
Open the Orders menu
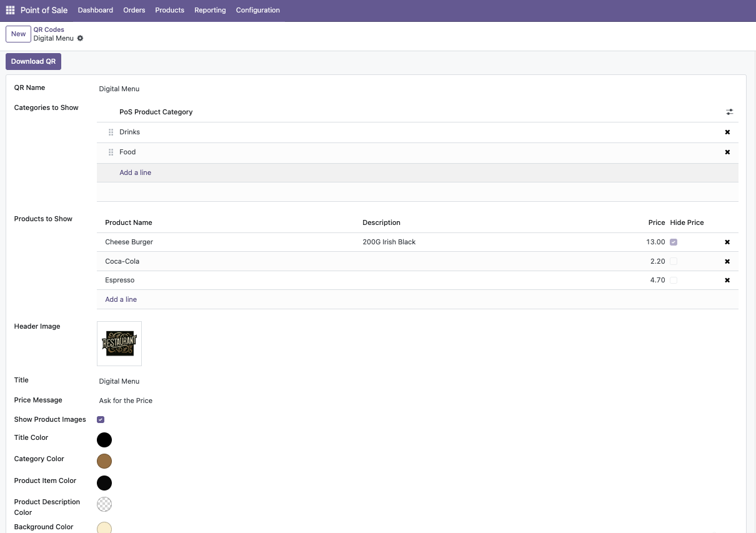pos(134,10)
